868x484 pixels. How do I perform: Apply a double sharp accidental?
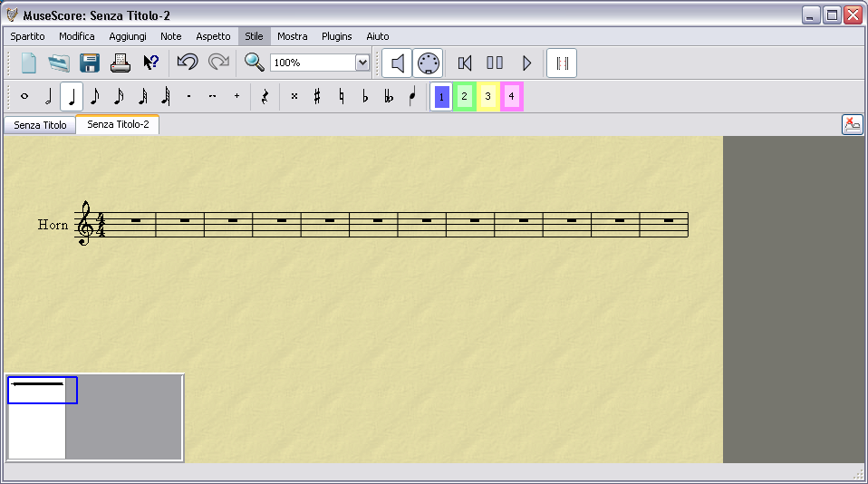tap(294, 96)
